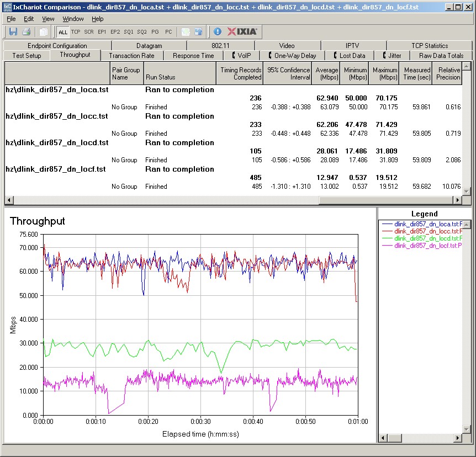Switch to the VoIP tab
The width and height of the screenshot is (476, 457).
(x=242, y=56)
